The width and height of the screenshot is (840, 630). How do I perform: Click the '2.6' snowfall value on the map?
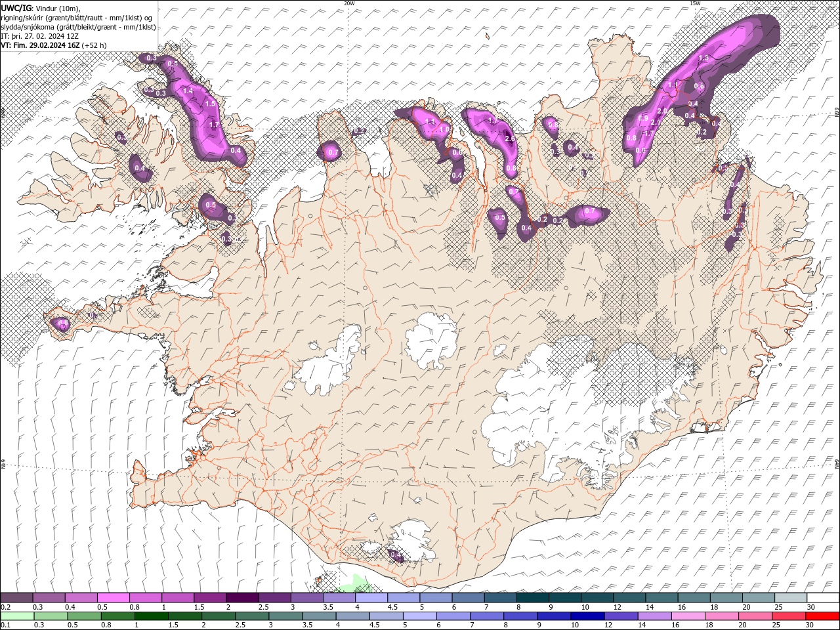tap(509, 138)
